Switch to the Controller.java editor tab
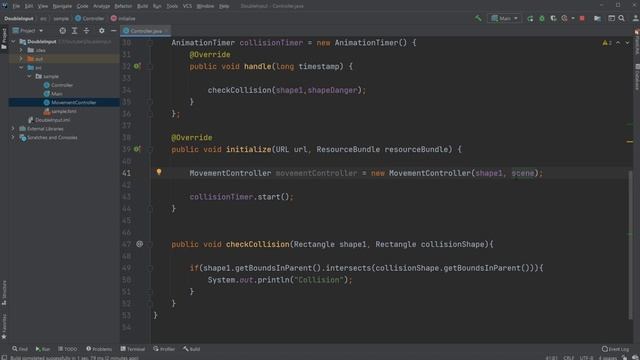This screenshot has height=360, width=640. click(146, 31)
